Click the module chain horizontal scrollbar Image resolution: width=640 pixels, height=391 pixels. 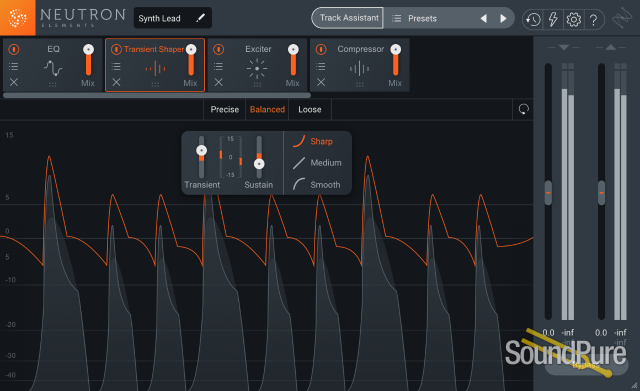(x=157, y=95)
